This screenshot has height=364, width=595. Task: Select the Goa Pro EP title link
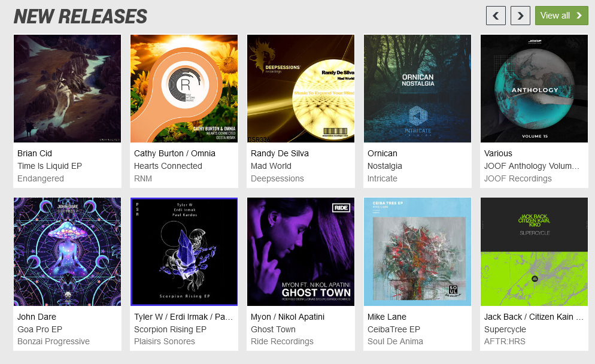(40, 329)
